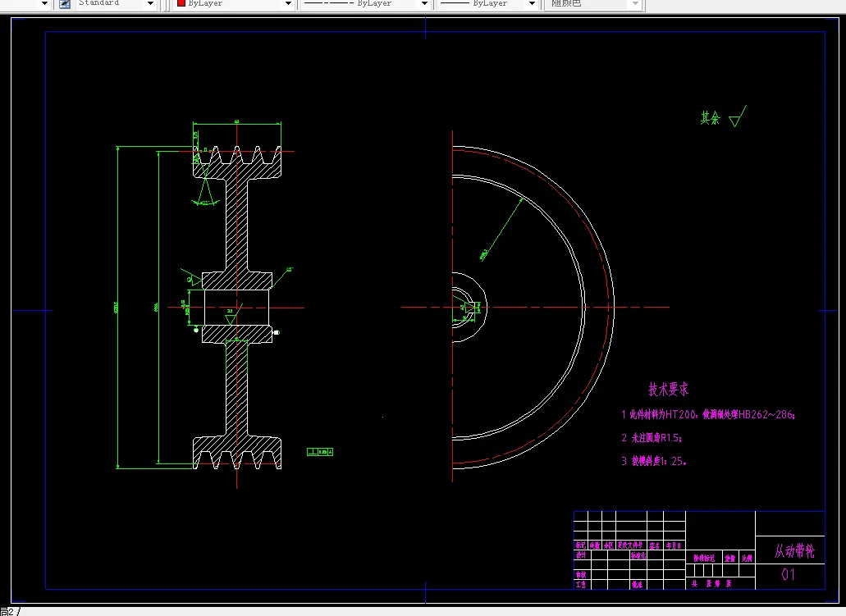Switch to the layout 2 tab

[x=8, y=612]
